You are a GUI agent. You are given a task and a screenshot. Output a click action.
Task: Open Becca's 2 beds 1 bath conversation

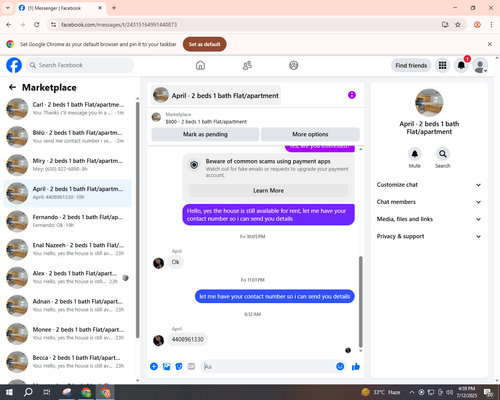click(x=68, y=362)
